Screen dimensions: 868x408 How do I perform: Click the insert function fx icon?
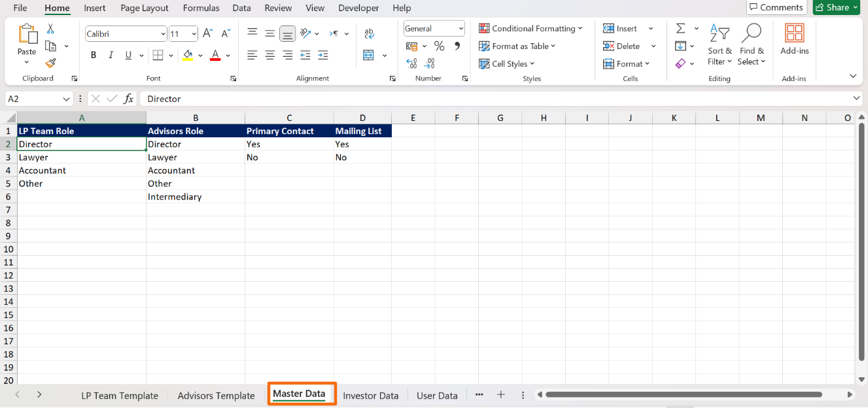click(129, 99)
